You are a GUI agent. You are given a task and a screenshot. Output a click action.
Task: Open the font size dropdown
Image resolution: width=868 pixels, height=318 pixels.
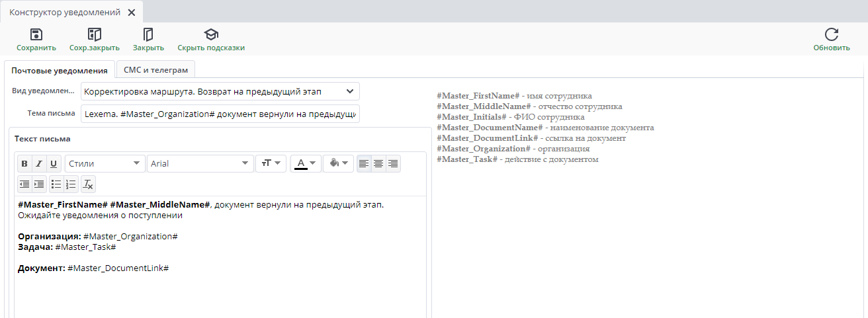click(271, 163)
